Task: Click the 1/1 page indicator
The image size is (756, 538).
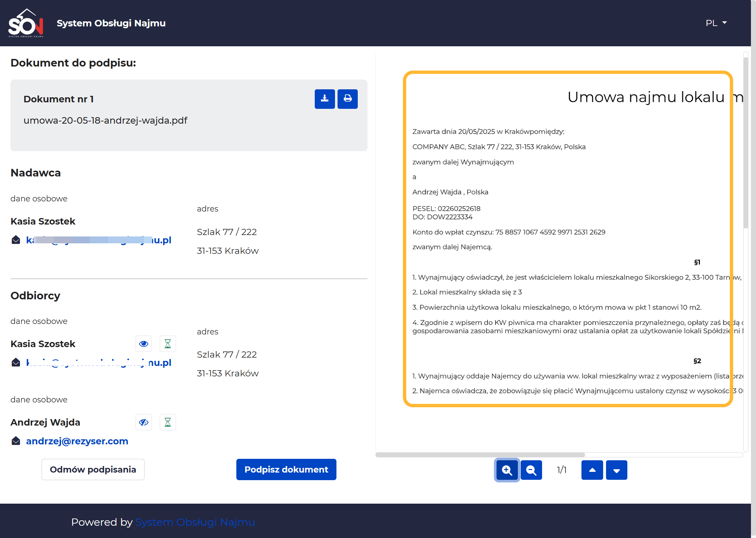Action: (x=562, y=470)
